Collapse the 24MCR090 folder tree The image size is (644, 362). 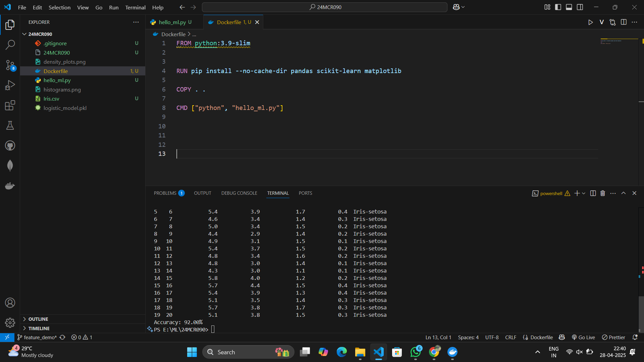tap(24, 34)
